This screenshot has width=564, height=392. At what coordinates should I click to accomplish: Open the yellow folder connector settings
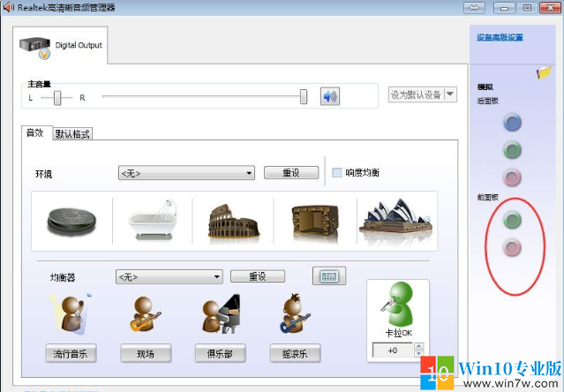544,72
